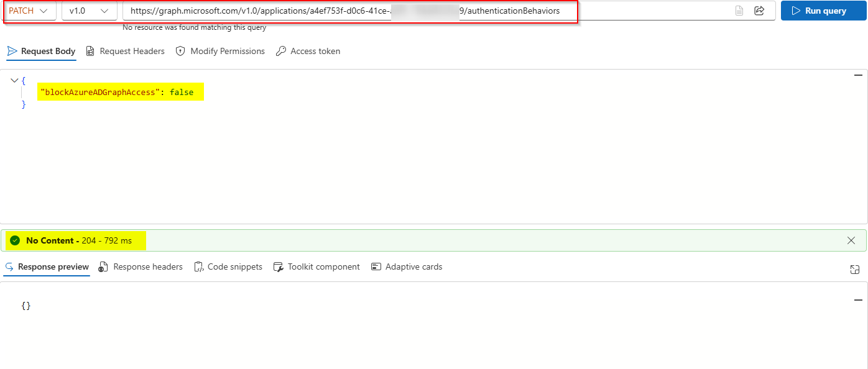Click the Toolkit component icon

(278, 266)
